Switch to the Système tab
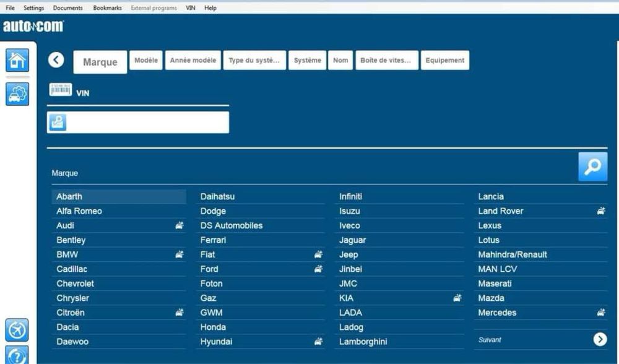Screen dimensions: 619x364 [x=307, y=60]
